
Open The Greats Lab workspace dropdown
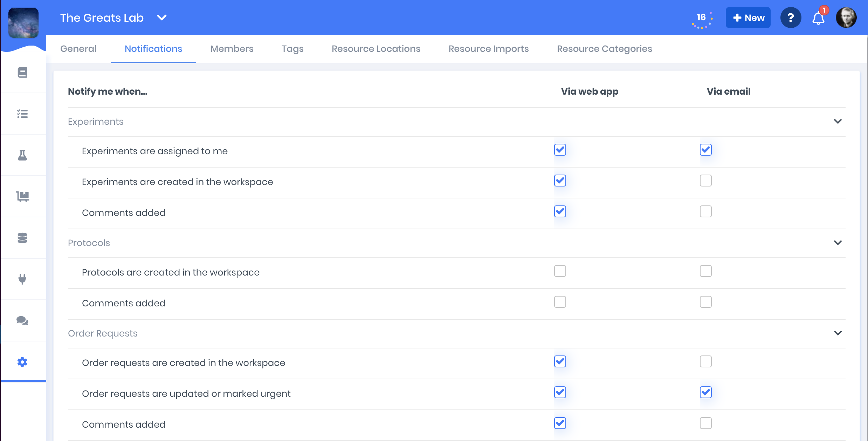(x=161, y=18)
